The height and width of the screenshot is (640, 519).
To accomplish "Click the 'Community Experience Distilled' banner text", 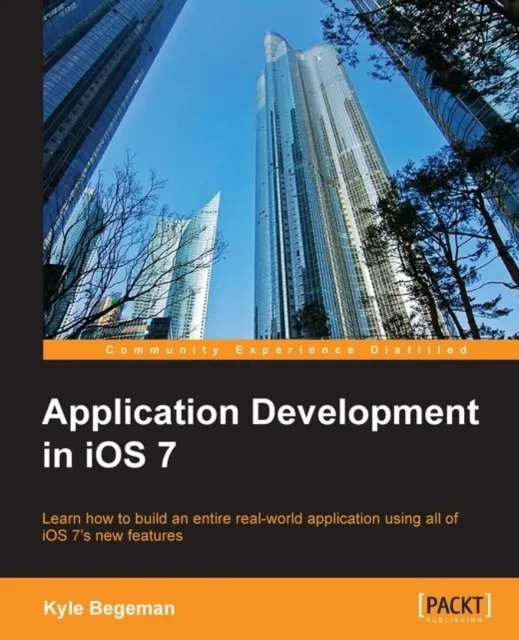I will [286, 350].
